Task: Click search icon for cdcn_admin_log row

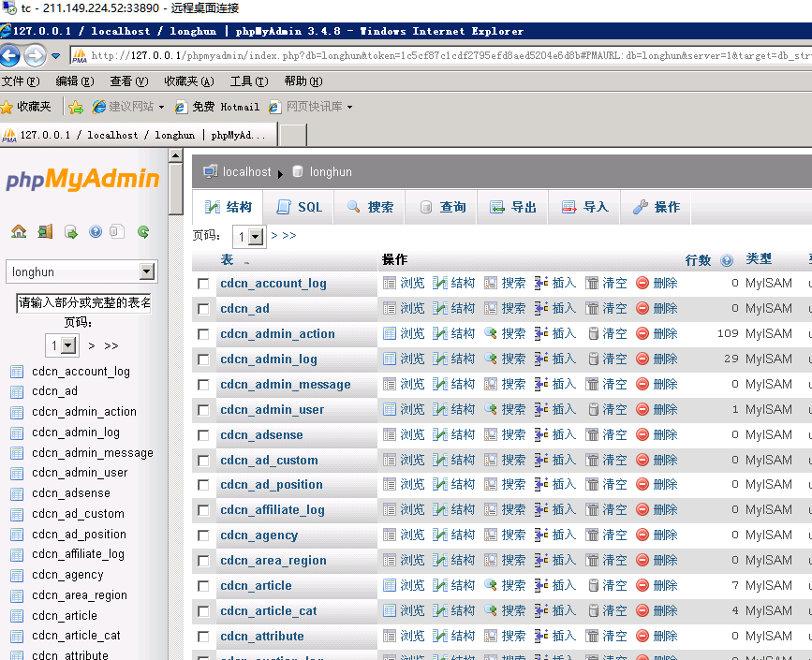Action: pos(491,359)
